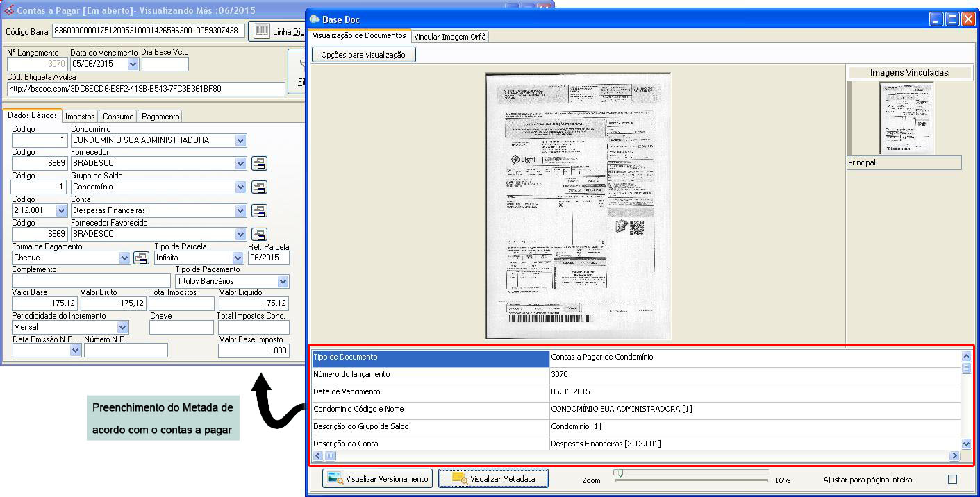The width and height of the screenshot is (980, 497).
Task: Expand the Grupo de Saldo dropdown
Action: click(240, 187)
